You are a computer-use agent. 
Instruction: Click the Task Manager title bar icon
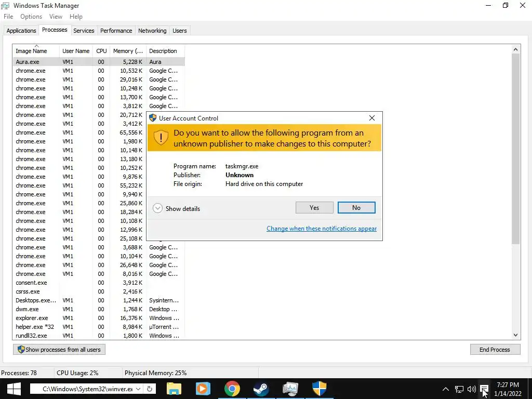point(5,5)
